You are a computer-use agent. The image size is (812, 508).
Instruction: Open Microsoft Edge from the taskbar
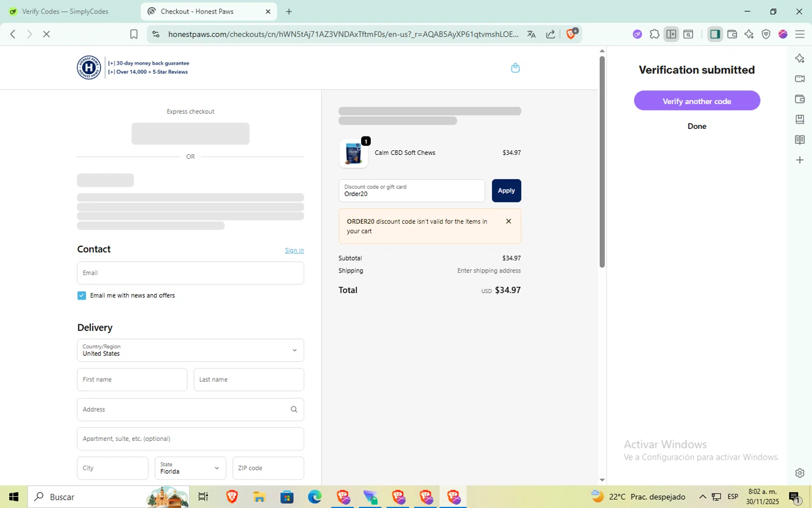[x=315, y=497]
